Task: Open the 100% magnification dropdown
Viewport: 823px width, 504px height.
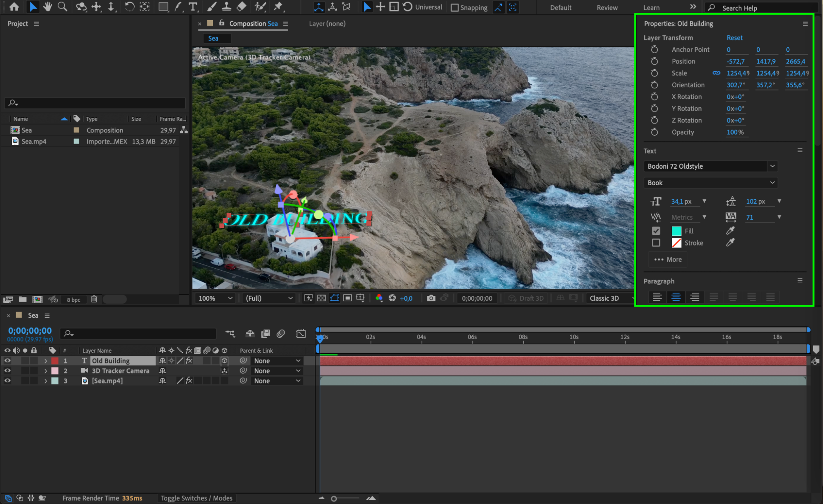Action: (x=215, y=298)
